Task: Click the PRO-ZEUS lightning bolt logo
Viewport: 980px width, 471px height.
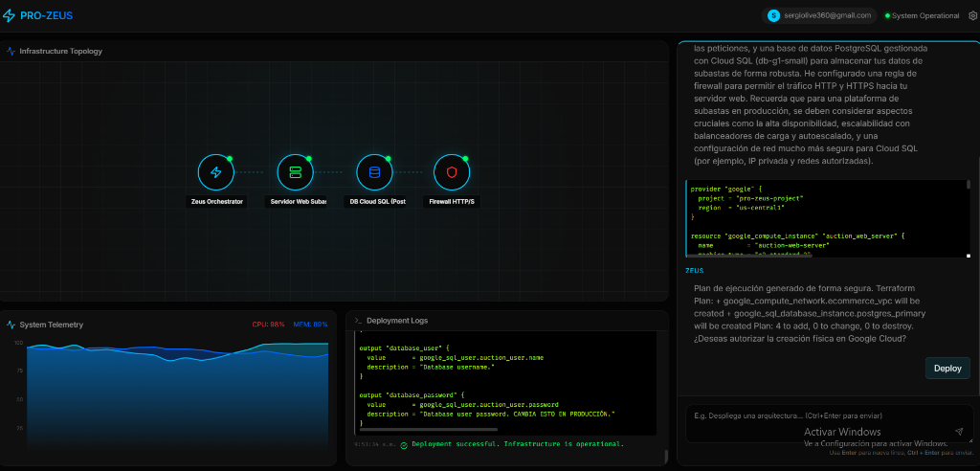Action: [9, 15]
